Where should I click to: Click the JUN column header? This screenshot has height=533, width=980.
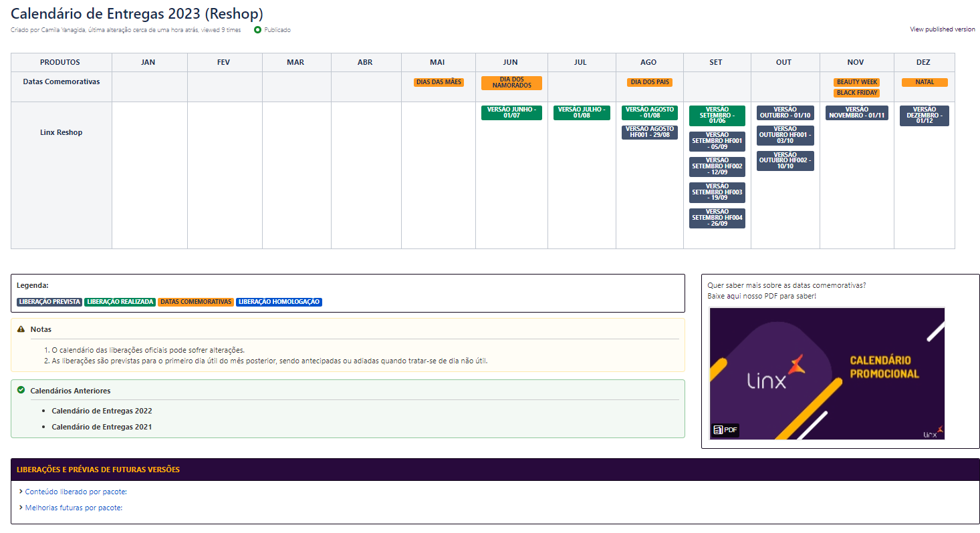pyautogui.click(x=511, y=62)
